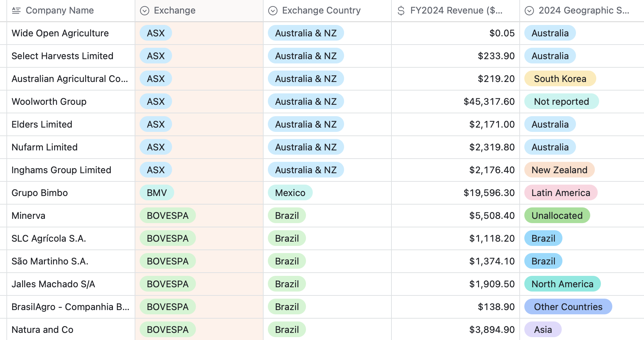
Task: Click the currency icon in the FY2024 Revenue header
Action: pyautogui.click(x=401, y=11)
